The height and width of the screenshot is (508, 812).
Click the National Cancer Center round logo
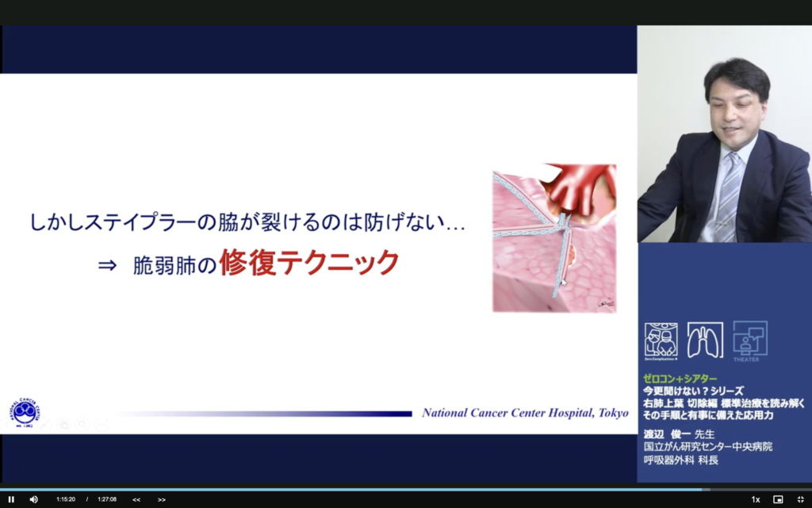[25, 411]
